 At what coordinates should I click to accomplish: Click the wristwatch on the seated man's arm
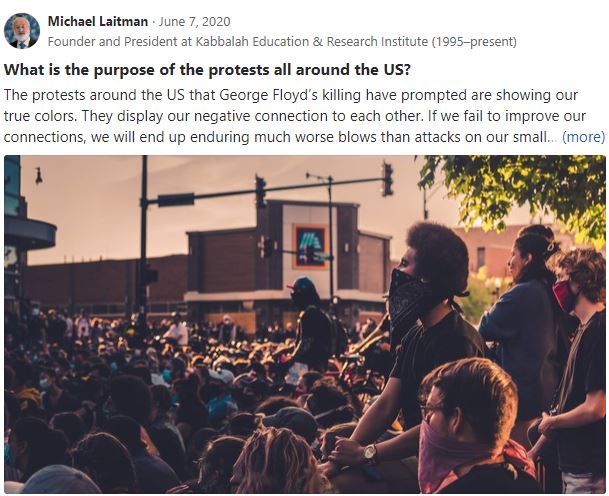[x=369, y=452]
